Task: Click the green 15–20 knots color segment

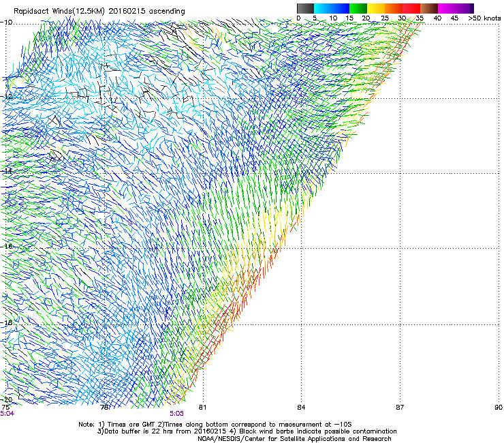Action: point(358,8)
